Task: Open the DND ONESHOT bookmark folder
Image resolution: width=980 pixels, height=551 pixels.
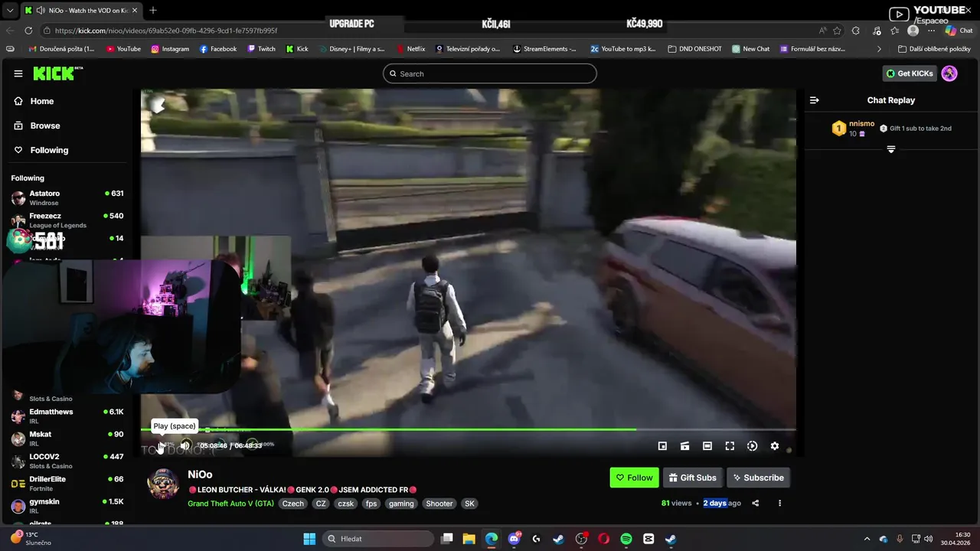Action: point(694,49)
